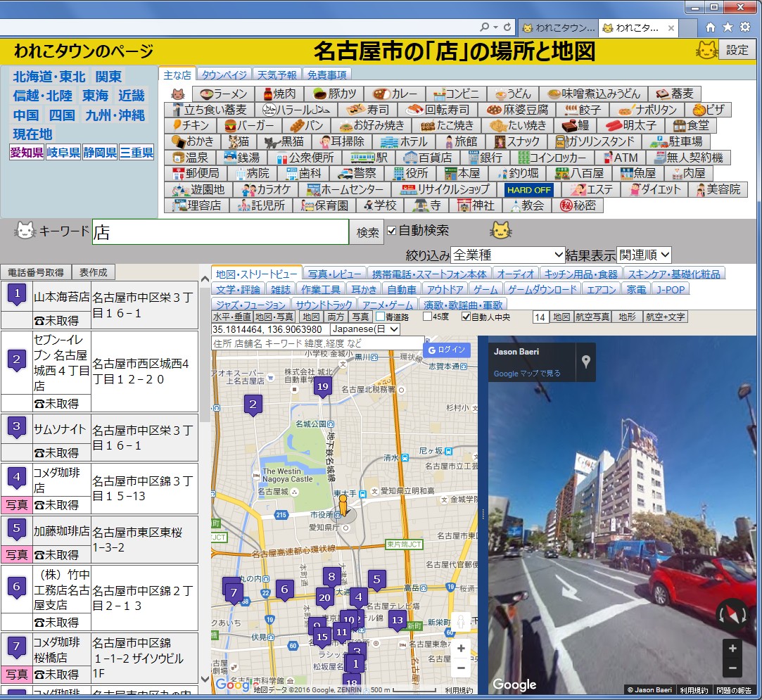Click the coordinates input field
The height and width of the screenshot is (700, 762).
[270, 329]
